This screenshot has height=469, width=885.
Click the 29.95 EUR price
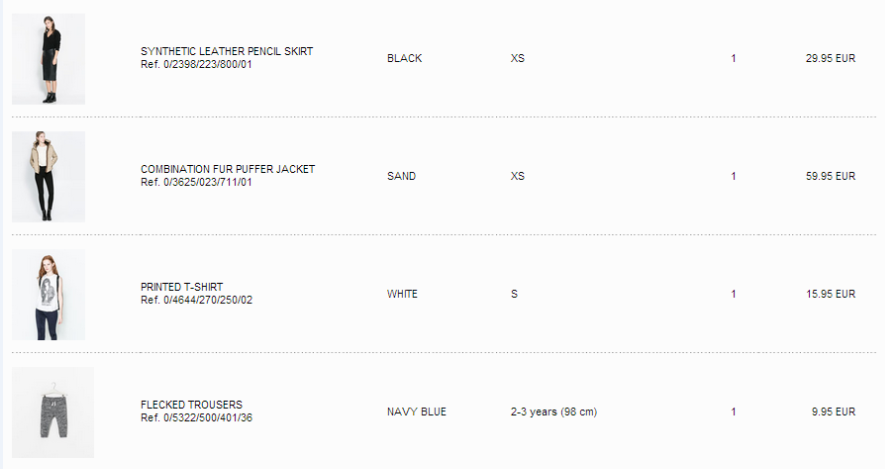coord(830,59)
